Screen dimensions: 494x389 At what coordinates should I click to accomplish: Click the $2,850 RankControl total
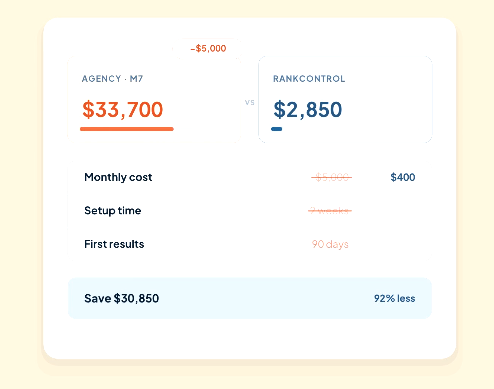(308, 110)
